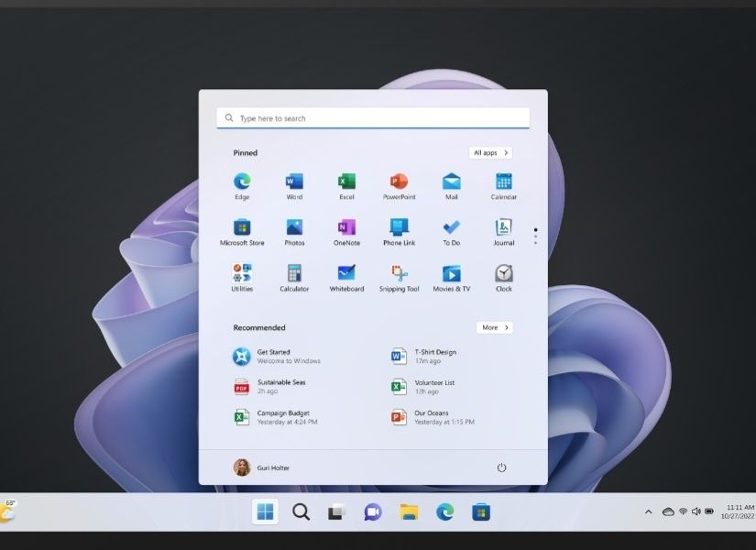Open T-Shirt Design document
Image resolution: width=756 pixels, height=550 pixels.
click(423, 357)
